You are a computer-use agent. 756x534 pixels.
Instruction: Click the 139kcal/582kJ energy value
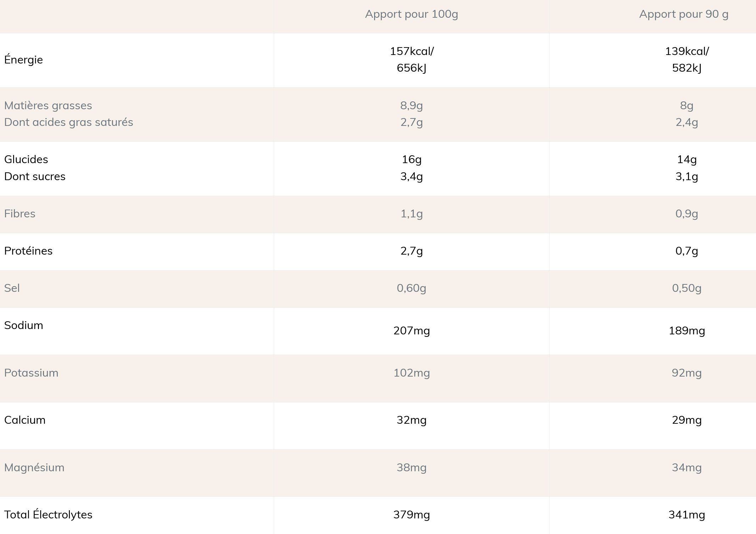tap(686, 60)
